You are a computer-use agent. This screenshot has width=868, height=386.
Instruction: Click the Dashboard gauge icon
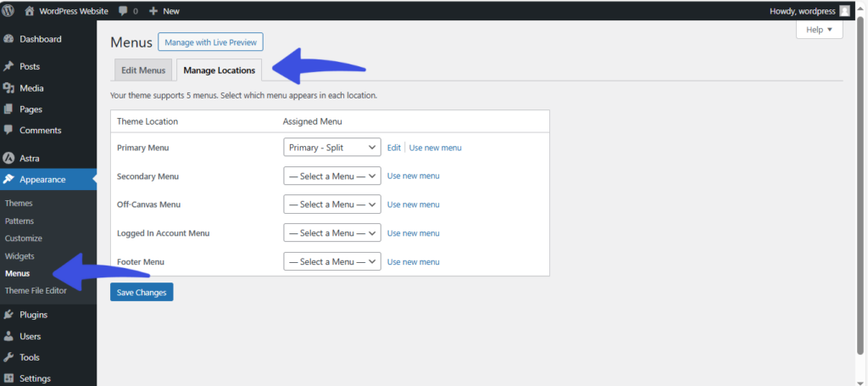[8, 39]
